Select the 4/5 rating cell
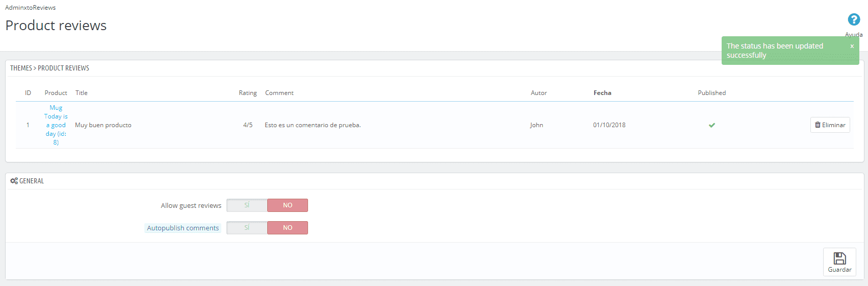868x286 pixels. (248, 125)
